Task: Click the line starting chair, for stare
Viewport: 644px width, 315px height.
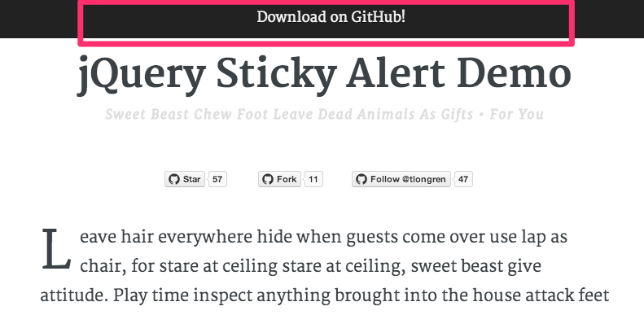Action: coord(310,266)
